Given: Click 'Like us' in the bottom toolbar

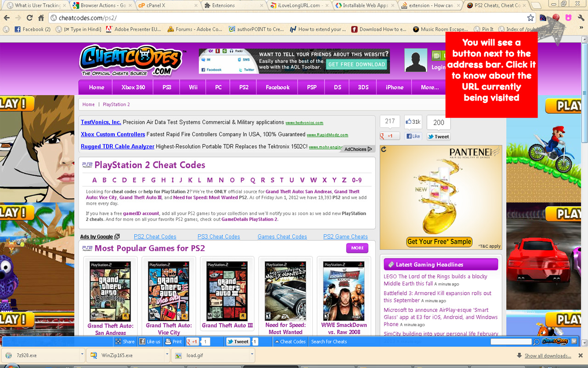Looking at the screenshot, I should [150, 342].
